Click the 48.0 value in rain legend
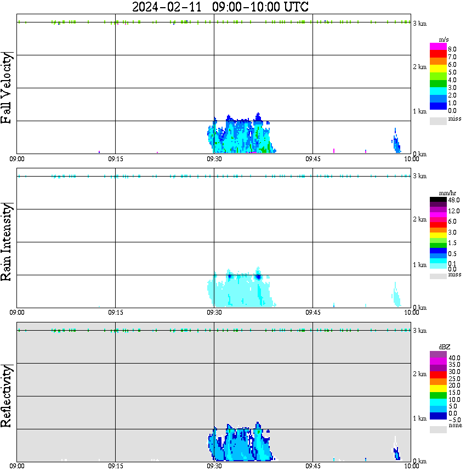 pyautogui.click(x=454, y=200)
